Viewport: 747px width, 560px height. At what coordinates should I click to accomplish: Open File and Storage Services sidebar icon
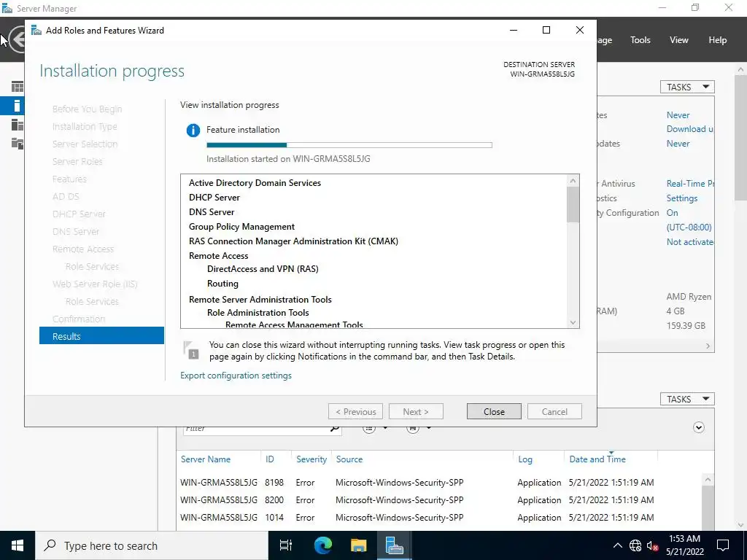tap(18, 143)
